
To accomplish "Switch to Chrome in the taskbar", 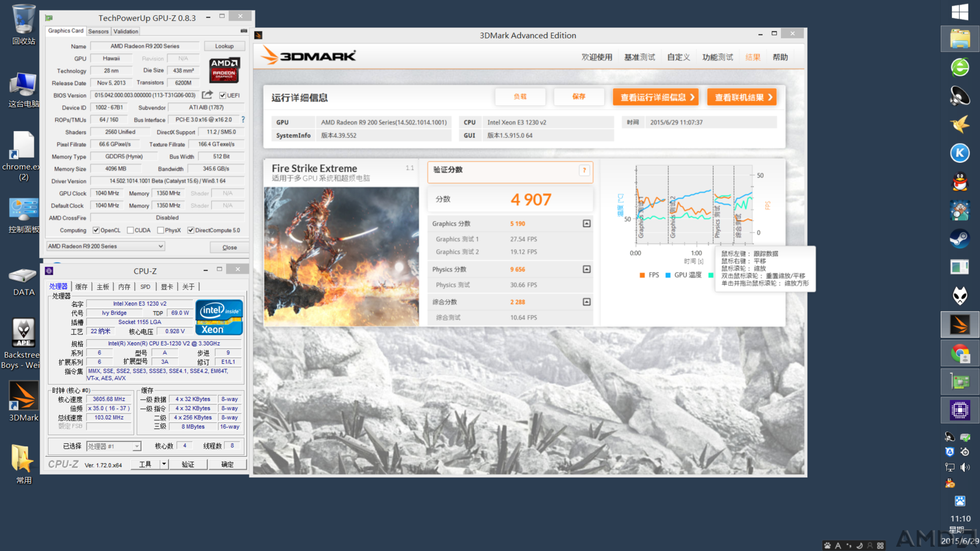I will click(x=960, y=353).
